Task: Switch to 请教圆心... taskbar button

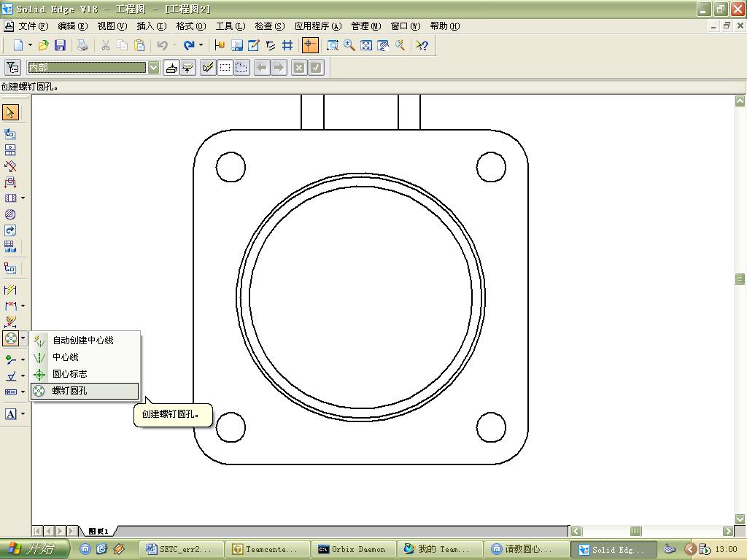Action: (x=527, y=550)
